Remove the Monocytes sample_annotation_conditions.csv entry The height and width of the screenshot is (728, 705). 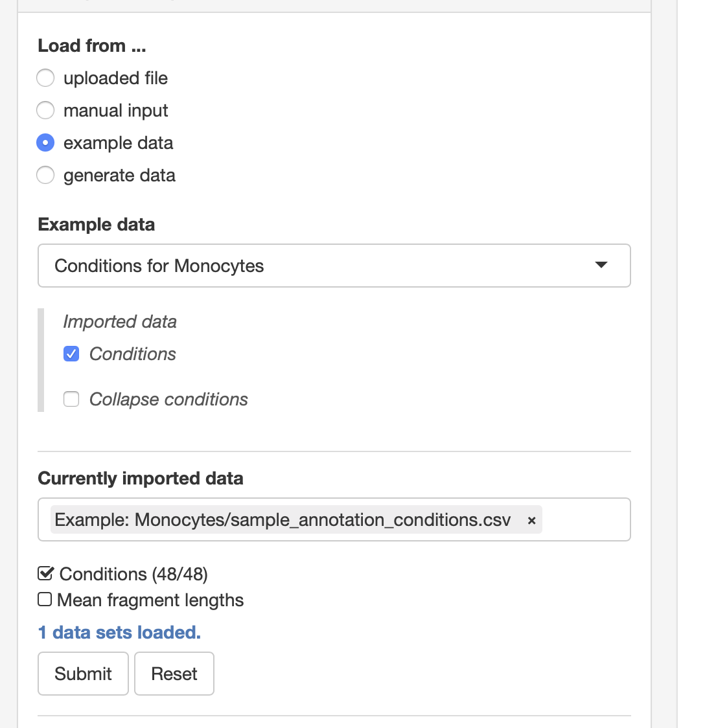pyautogui.click(x=532, y=521)
